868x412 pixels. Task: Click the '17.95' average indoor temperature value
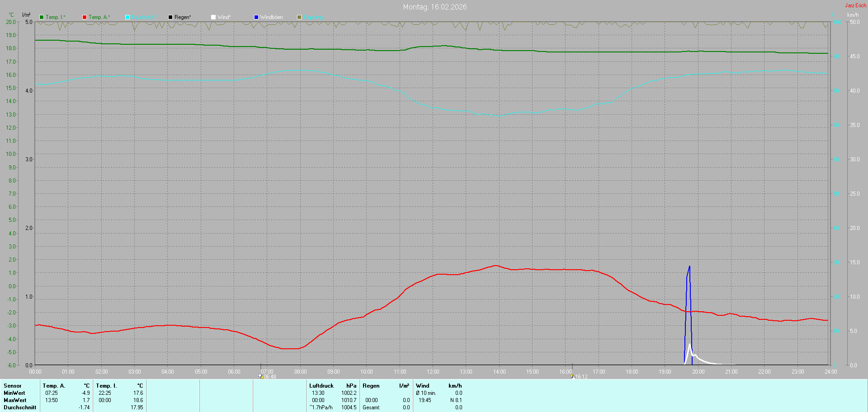(137, 407)
